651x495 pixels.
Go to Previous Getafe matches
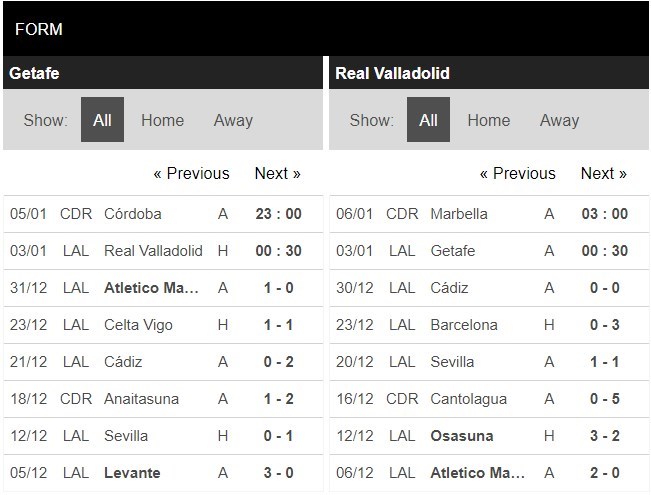[x=191, y=173]
